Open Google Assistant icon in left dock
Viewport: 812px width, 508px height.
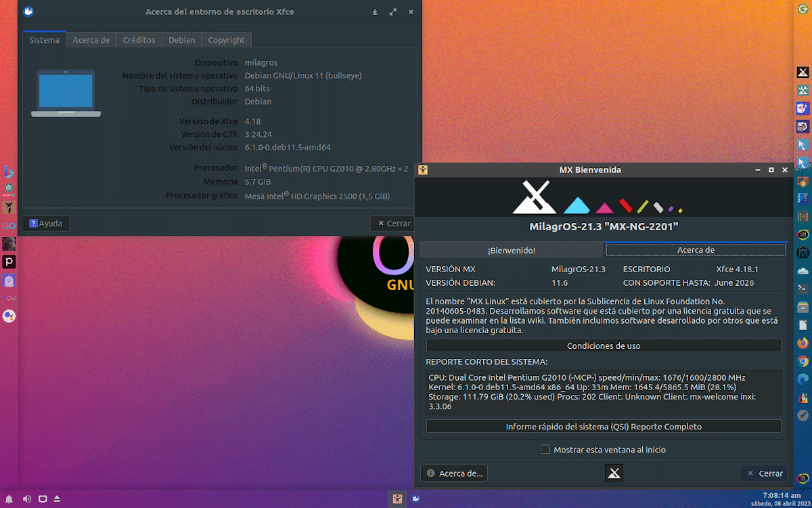tap(9, 316)
